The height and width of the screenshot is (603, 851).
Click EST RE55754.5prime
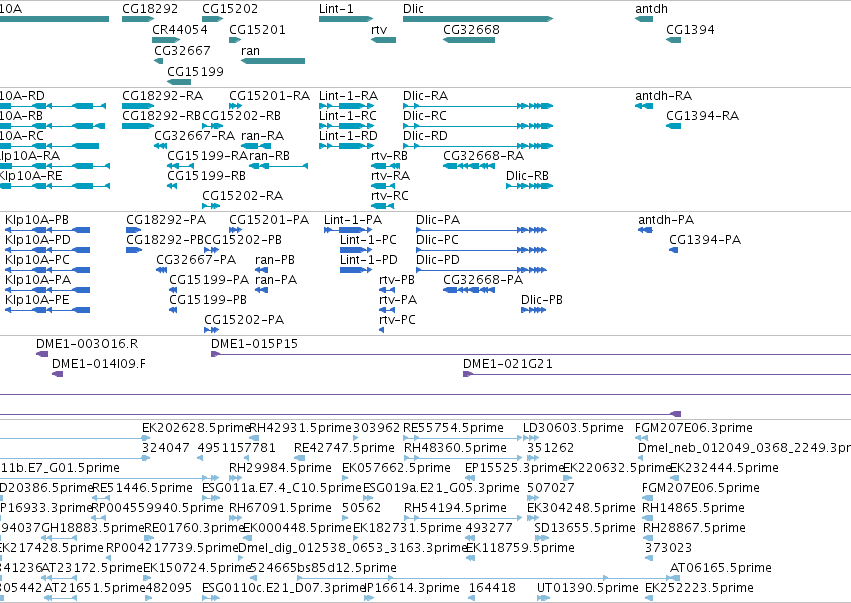[x=454, y=428]
